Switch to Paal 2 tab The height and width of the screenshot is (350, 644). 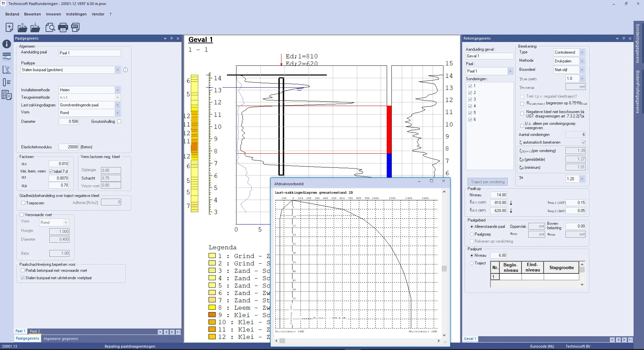point(35,331)
